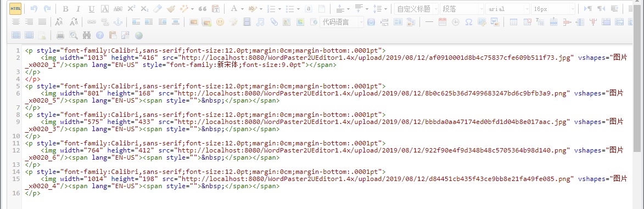Open the 段落 paragraph format dropdown
Viewport: 644px width, 209px height.
[x=462, y=9]
